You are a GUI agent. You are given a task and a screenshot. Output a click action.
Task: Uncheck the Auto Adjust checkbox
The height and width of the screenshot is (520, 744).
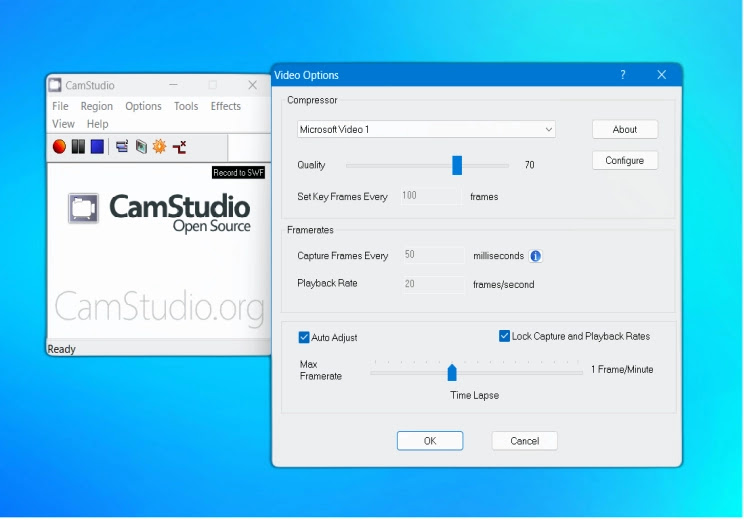[304, 337]
